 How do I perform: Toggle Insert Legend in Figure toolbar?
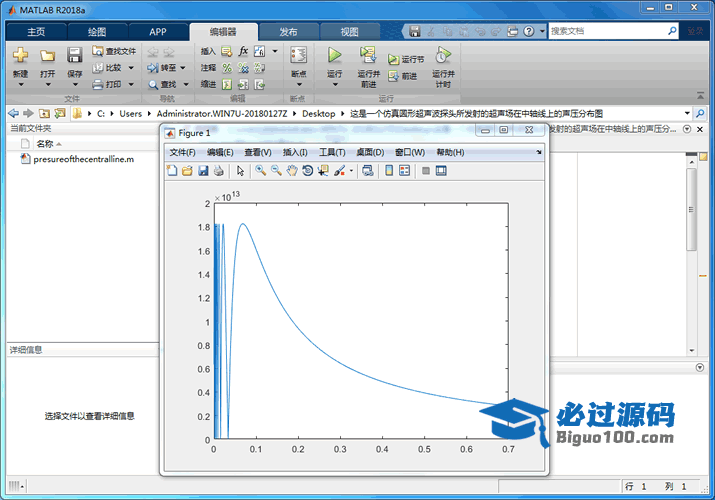pos(404,171)
